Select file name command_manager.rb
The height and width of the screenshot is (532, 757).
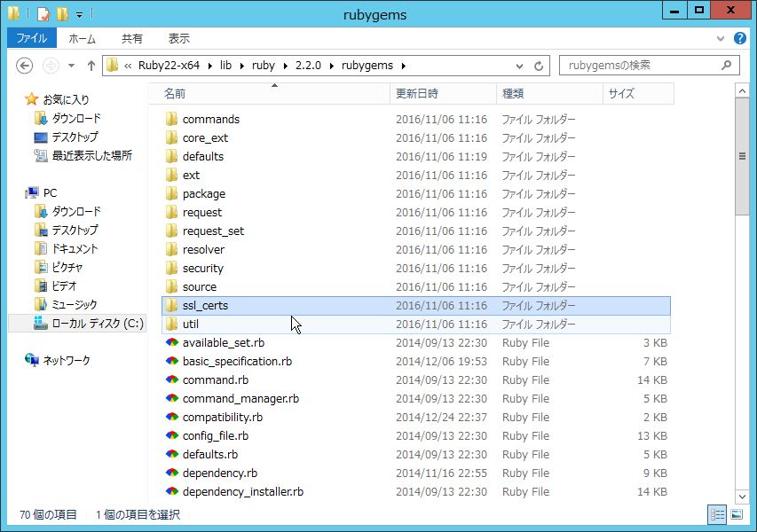(241, 399)
